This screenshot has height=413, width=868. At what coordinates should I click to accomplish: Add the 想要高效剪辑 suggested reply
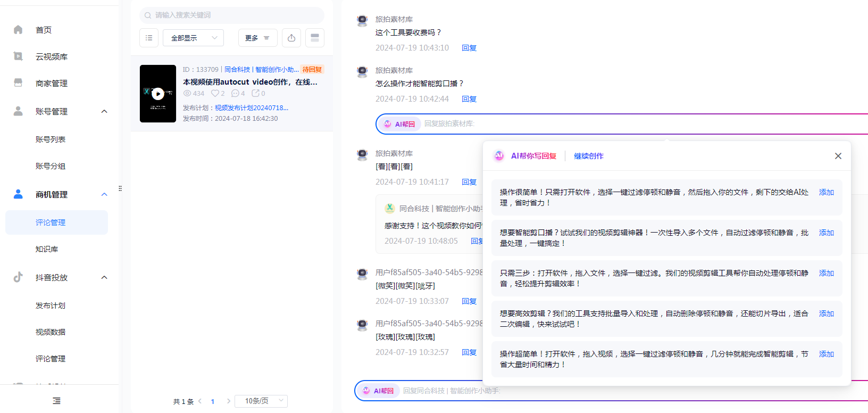[x=827, y=313]
